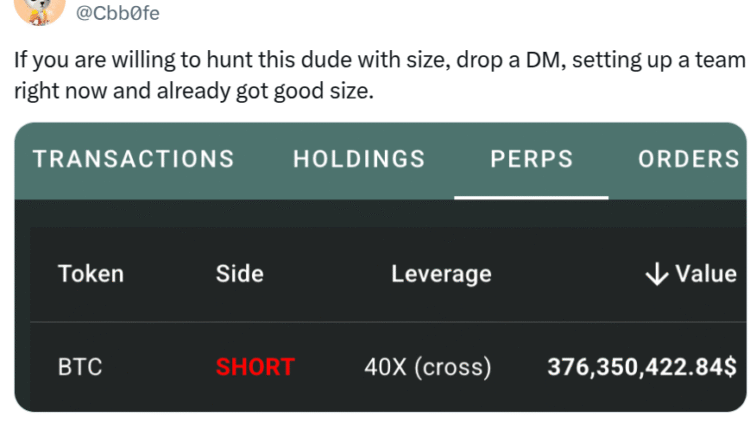Toggle the down arrow sort icon beside Value

click(x=657, y=274)
